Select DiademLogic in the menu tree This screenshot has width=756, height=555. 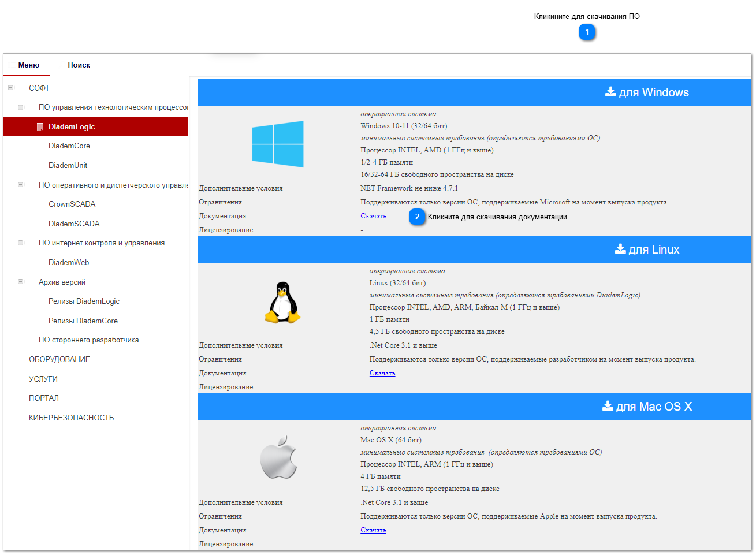point(96,126)
